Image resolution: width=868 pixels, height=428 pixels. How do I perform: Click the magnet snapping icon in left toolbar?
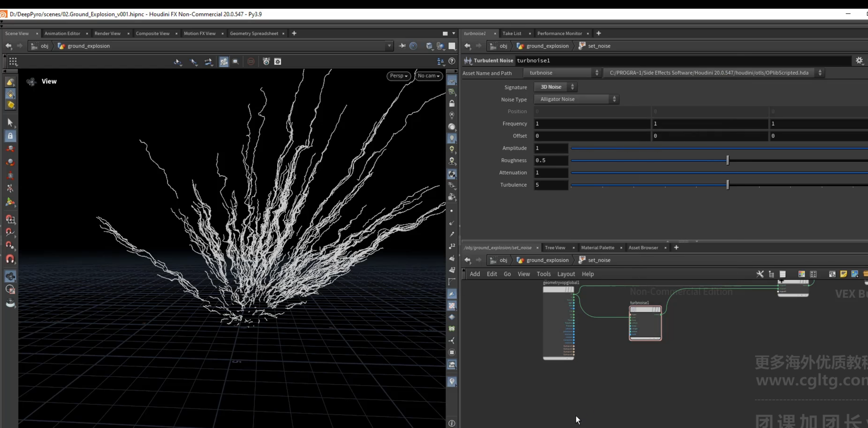[x=10, y=259]
